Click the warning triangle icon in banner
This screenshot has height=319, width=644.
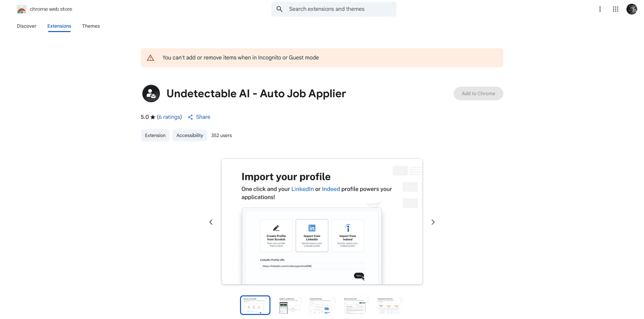(150, 58)
